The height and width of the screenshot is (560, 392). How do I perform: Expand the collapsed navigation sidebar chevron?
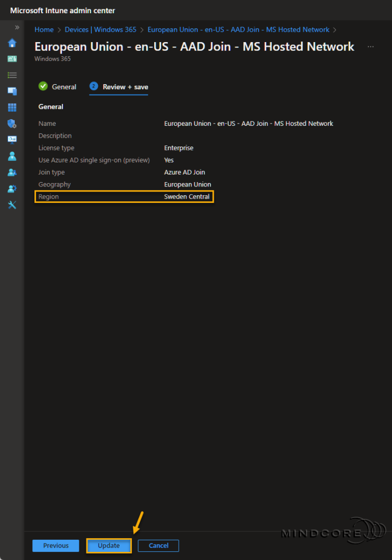point(17,27)
